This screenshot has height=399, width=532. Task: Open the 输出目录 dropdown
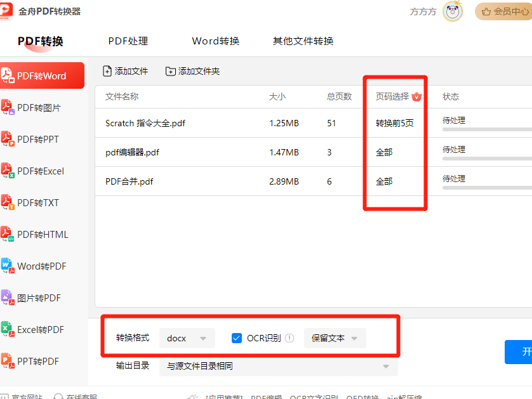coord(278,366)
